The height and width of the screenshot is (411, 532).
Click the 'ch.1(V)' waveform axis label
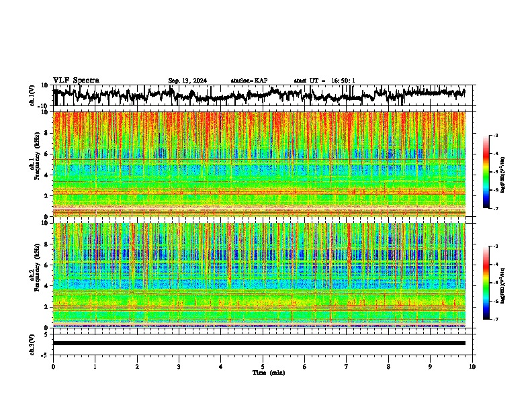coord(32,95)
